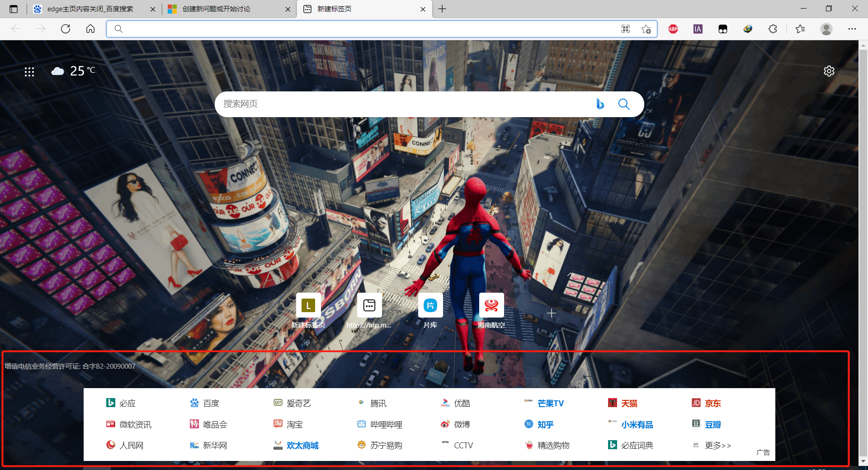Add a new quick link site

coord(552,313)
